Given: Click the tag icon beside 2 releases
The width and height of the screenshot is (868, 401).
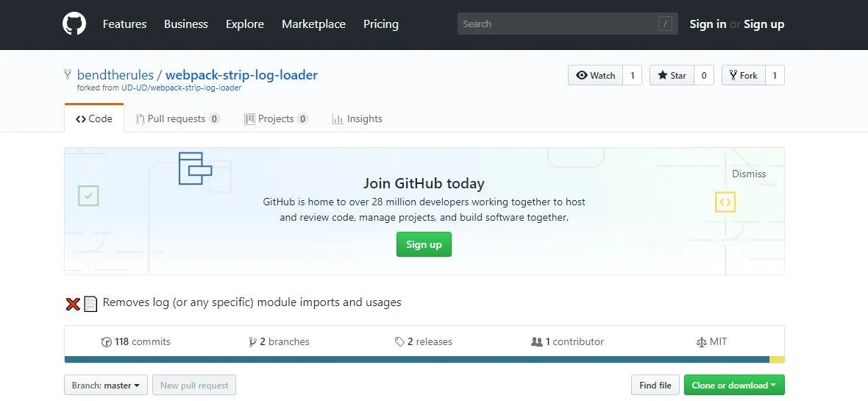Looking at the screenshot, I should coord(399,341).
